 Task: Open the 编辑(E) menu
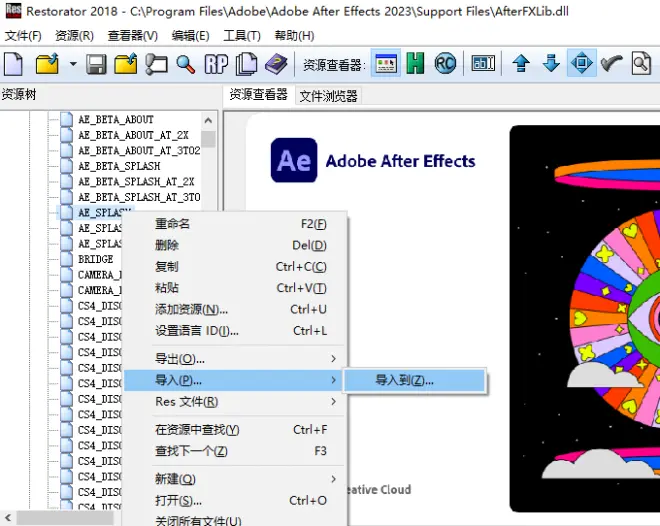click(x=190, y=36)
